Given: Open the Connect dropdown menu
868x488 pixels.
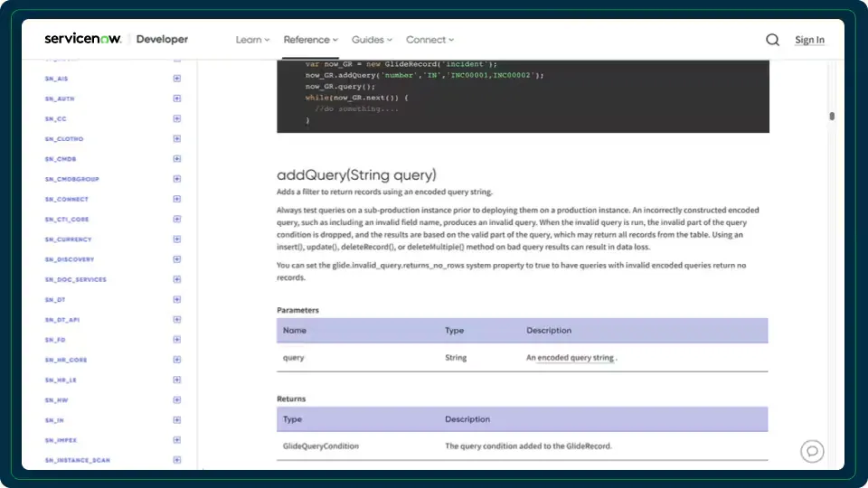Looking at the screenshot, I should point(429,40).
